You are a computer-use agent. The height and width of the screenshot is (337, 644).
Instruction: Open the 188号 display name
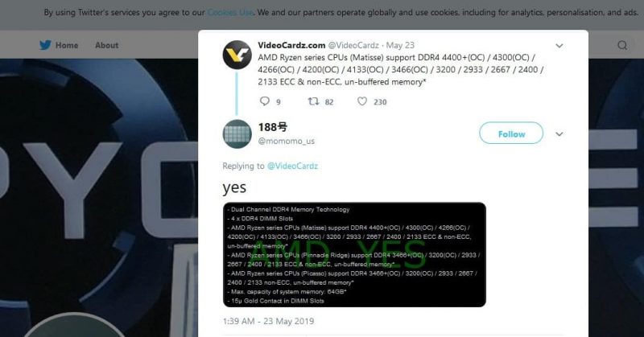pyautogui.click(x=273, y=127)
